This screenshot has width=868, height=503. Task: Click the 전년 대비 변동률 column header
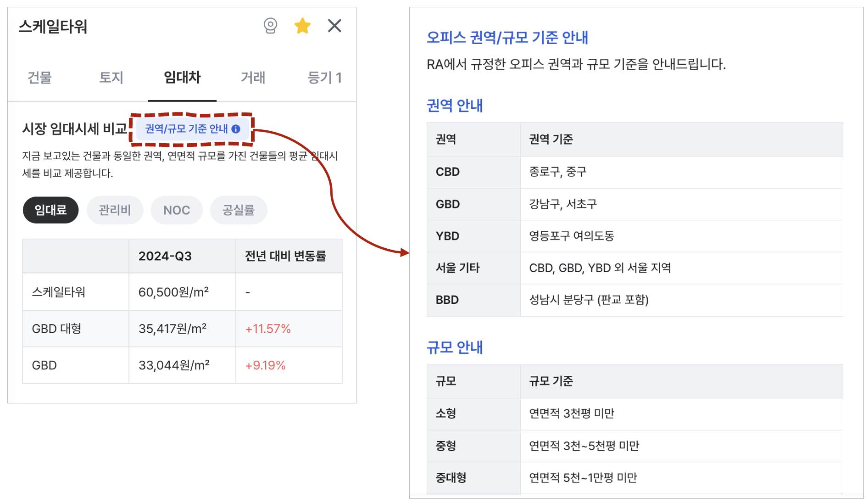tap(285, 256)
